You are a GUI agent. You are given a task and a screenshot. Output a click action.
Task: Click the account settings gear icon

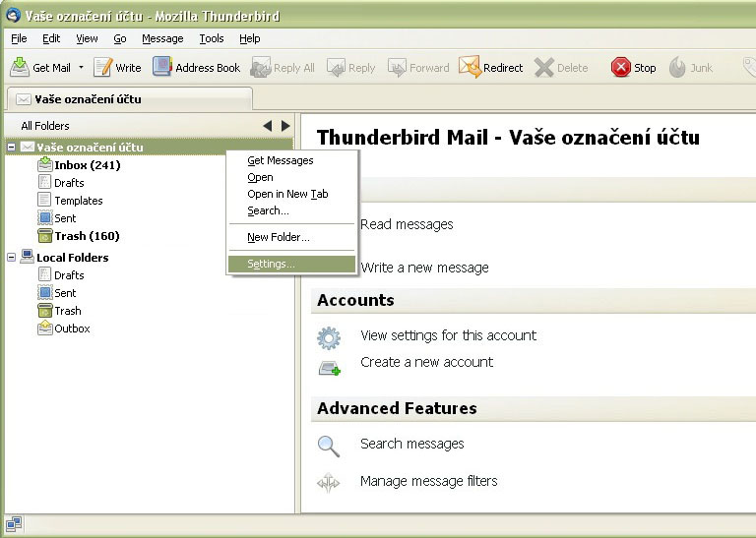(329, 338)
